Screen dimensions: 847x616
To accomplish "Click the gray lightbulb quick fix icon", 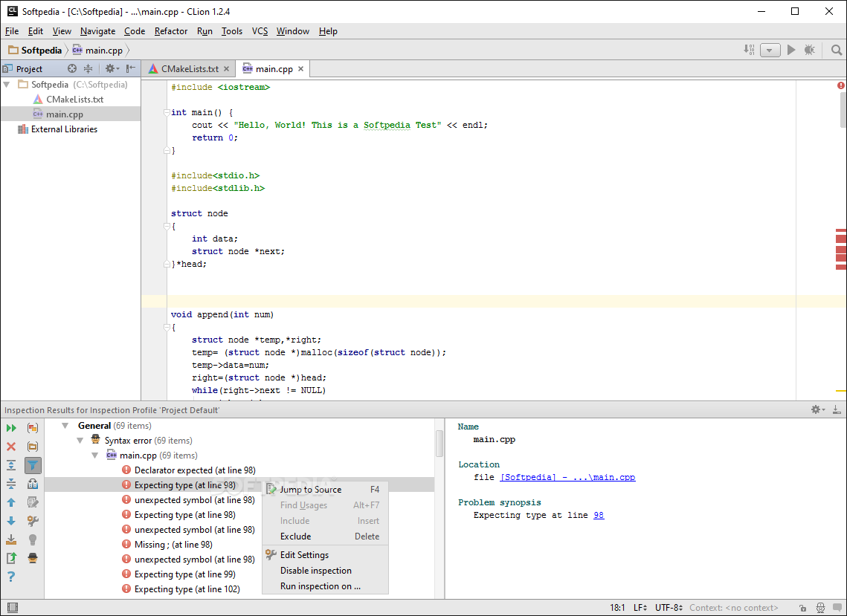I will (x=33, y=539).
